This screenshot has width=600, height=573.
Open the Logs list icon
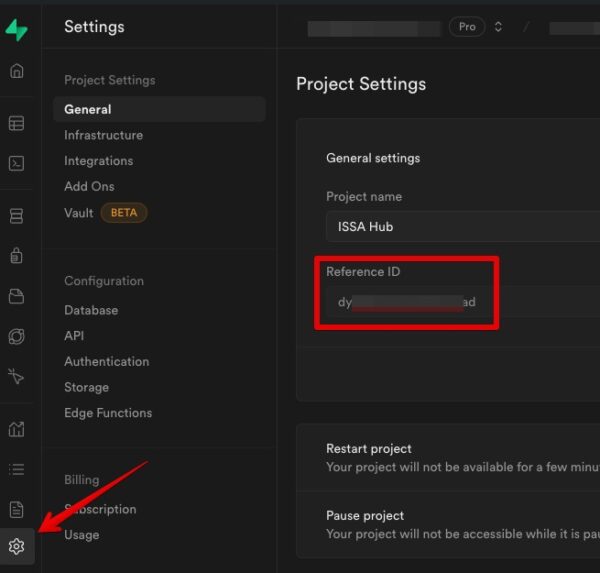pos(16,469)
